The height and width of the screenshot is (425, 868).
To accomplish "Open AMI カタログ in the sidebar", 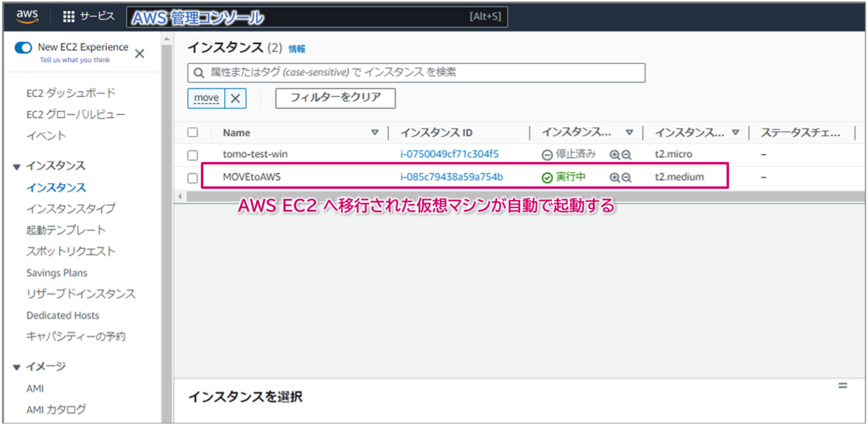I will pos(56,409).
